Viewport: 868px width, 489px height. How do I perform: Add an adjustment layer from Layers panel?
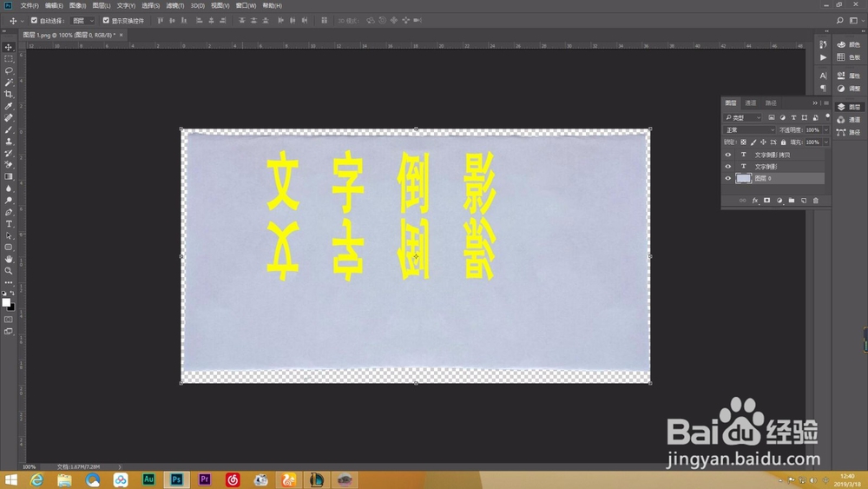click(779, 201)
